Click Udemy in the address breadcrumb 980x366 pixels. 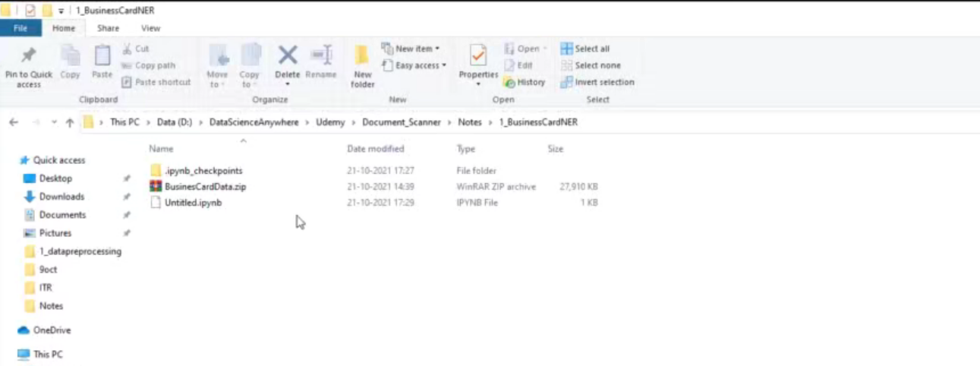(330, 122)
